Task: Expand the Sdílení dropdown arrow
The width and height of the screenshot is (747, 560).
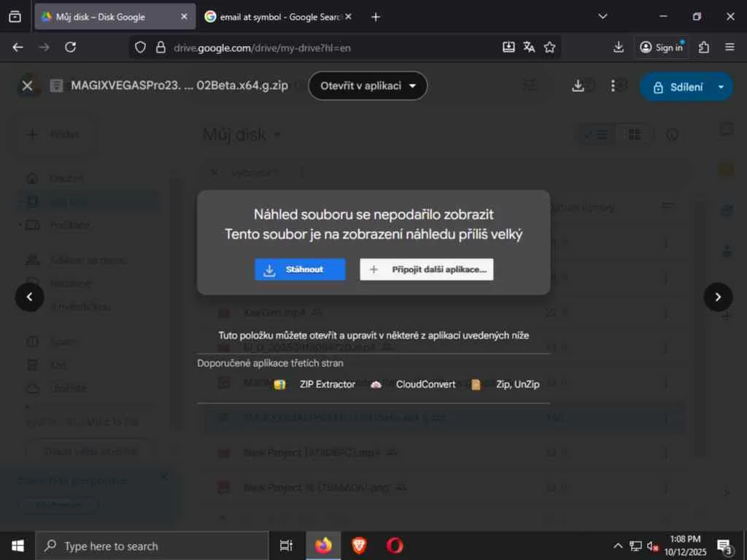Action: 721,87
